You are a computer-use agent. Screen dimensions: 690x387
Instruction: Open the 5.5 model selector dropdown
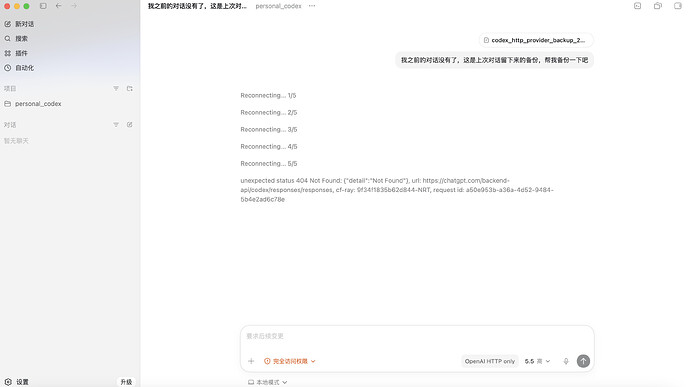pyautogui.click(x=537, y=361)
